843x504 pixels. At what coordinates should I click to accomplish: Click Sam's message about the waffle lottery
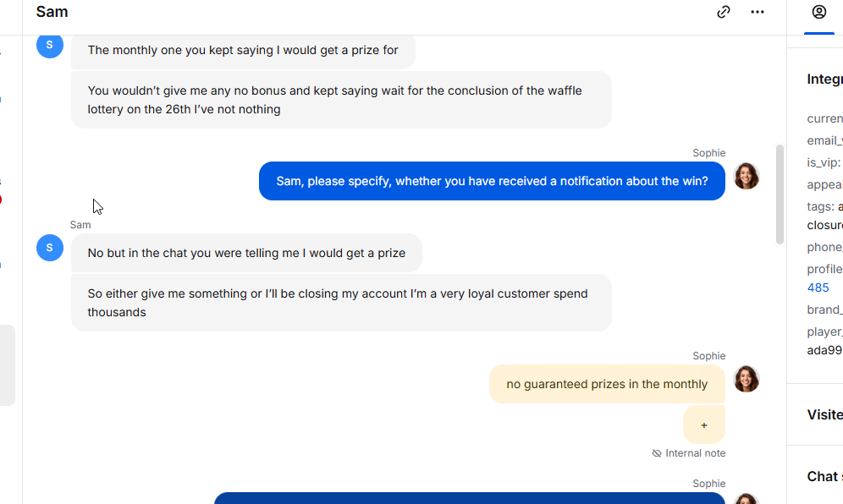click(340, 100)
